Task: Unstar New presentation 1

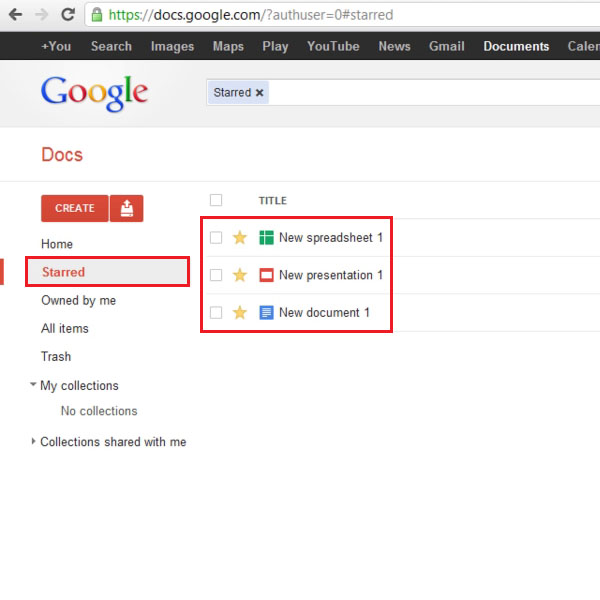Action: 240,275
